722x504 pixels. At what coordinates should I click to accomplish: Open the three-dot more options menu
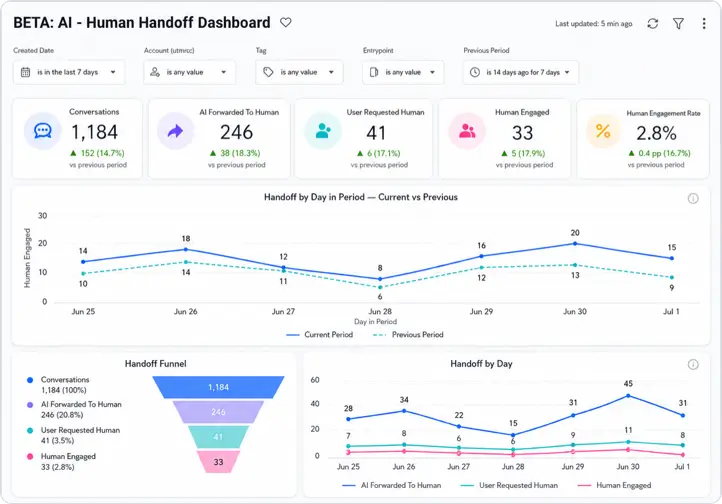704,23
